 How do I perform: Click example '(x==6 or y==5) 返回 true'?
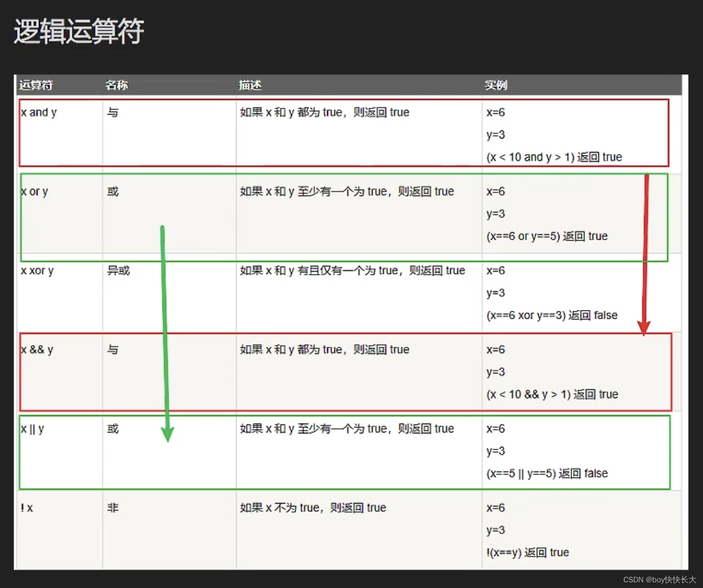547,236
